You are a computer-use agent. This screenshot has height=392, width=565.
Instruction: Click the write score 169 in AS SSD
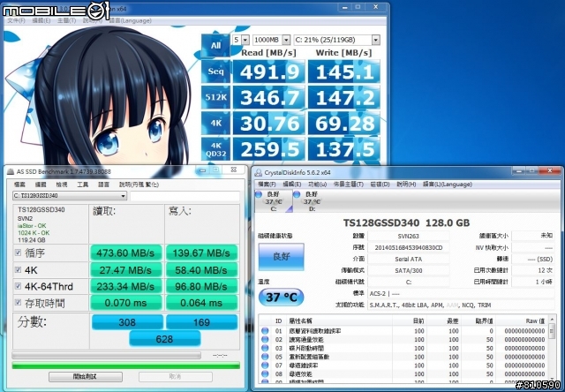pyautogui.click(x=202, y=321)
